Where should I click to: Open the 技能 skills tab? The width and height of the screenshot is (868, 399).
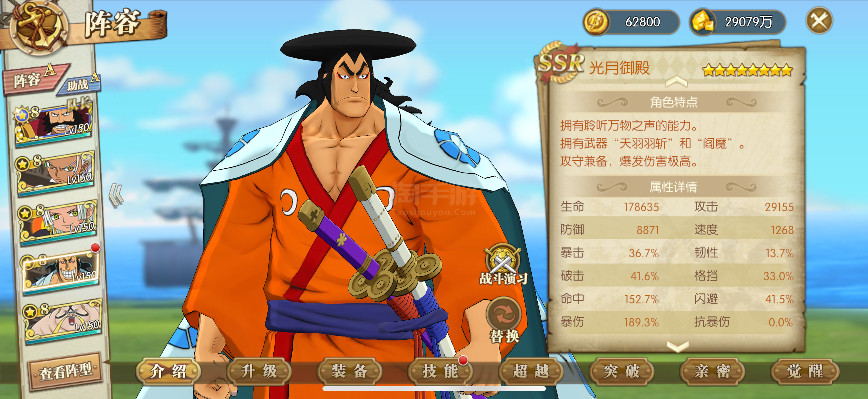click(x=440, y=371)
